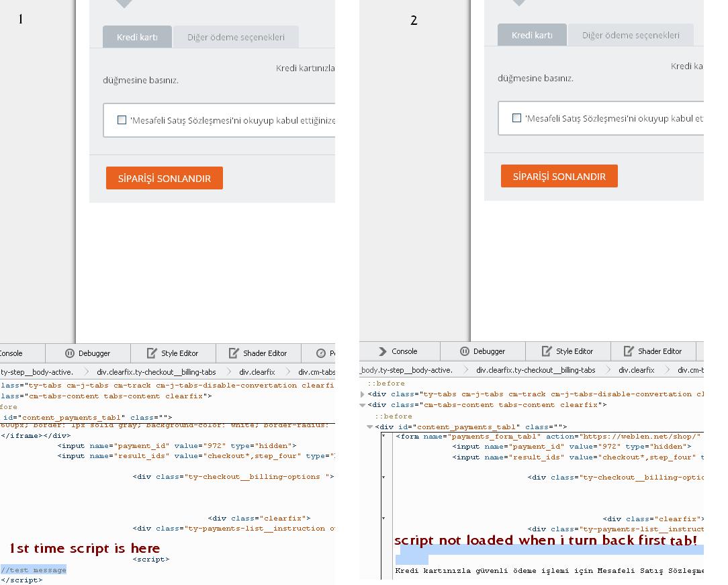The height and width of the screenshot is (585, 728).
Task: Open the Style Editor tab in screenshot 1
Action: (x=173, y=353)
